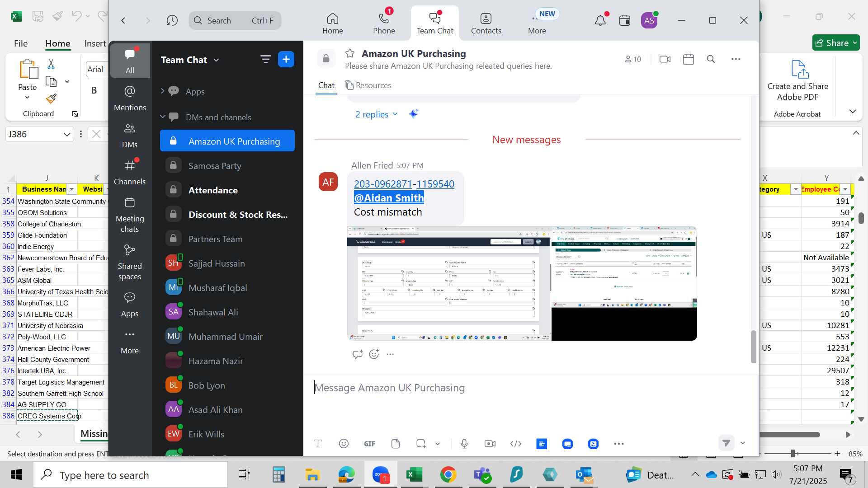This screenshot has height=488, width=868.
Task: Click the AS profile avatar
Action: tap(649, 20)
